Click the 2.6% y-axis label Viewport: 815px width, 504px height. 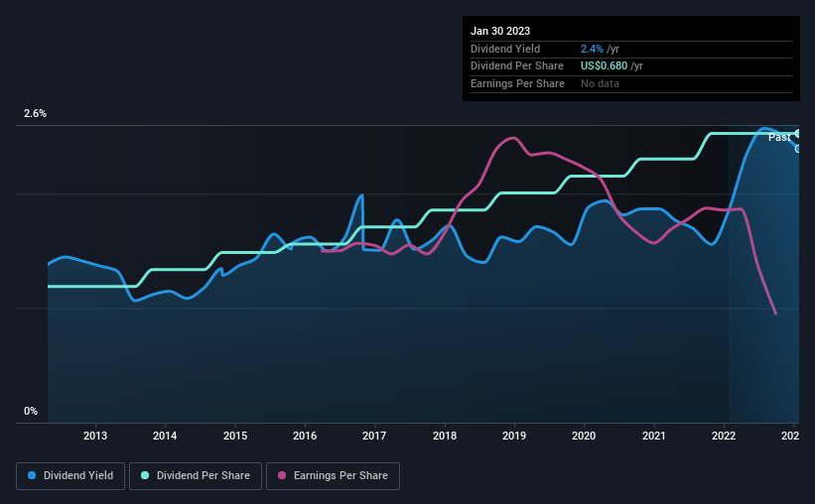[35, 114]
